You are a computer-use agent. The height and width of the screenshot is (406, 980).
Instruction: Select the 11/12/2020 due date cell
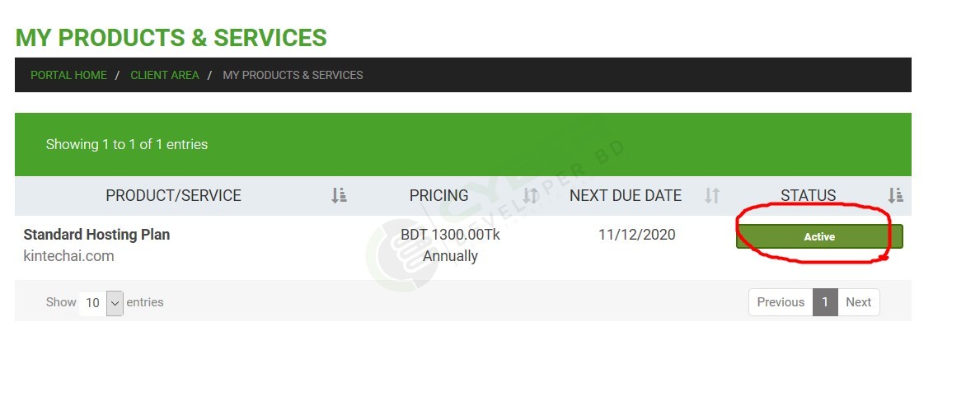[x=637, y=235]
